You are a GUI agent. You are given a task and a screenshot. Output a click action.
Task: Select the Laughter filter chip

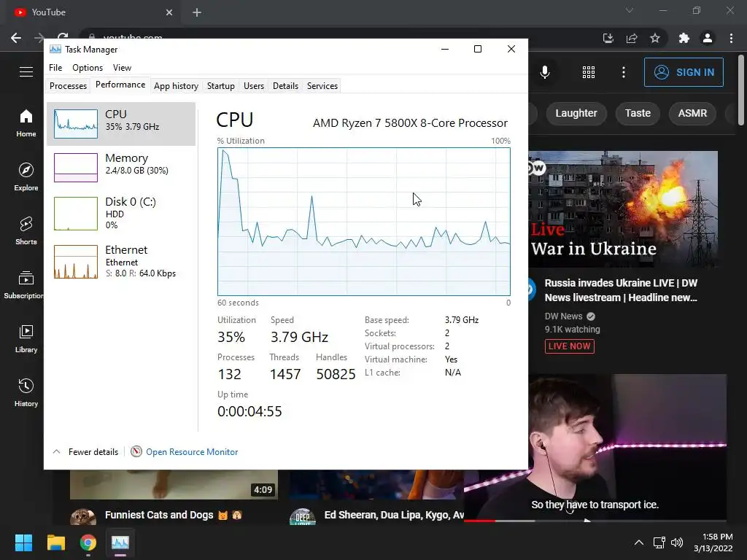(x=576, y=113)
